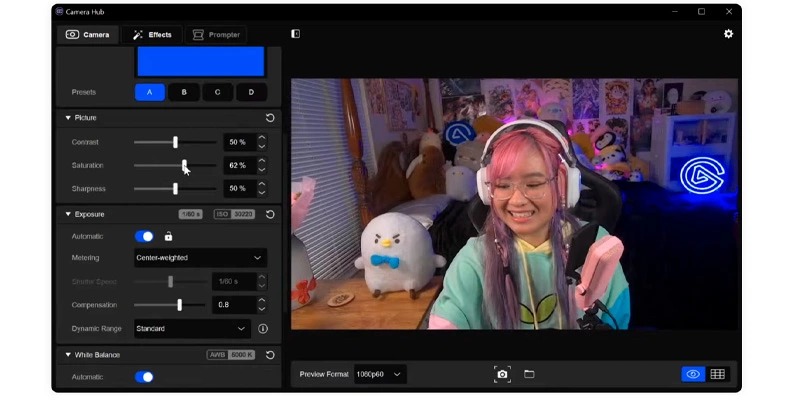The height and width of the screenshot is (400, 800).
Task: Open the captures folder icon
Action: (529, 374)
